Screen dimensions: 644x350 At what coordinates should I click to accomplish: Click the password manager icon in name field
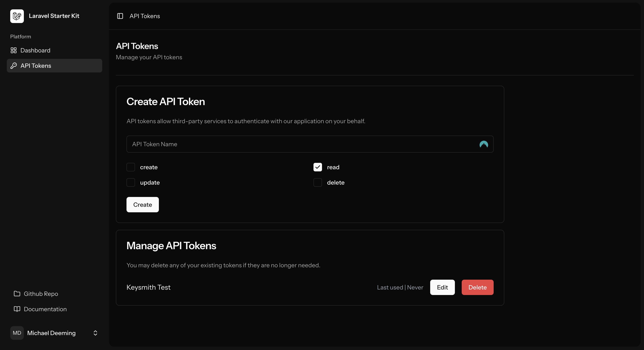pos(483,144)
